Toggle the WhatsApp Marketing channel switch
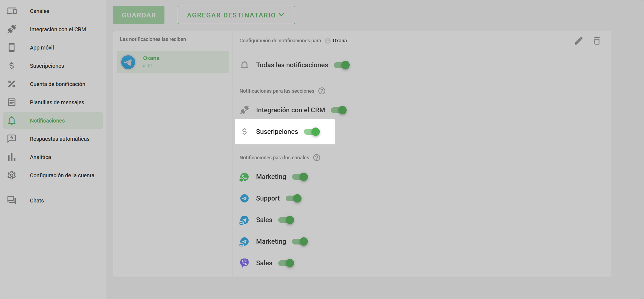 point(300,177)
